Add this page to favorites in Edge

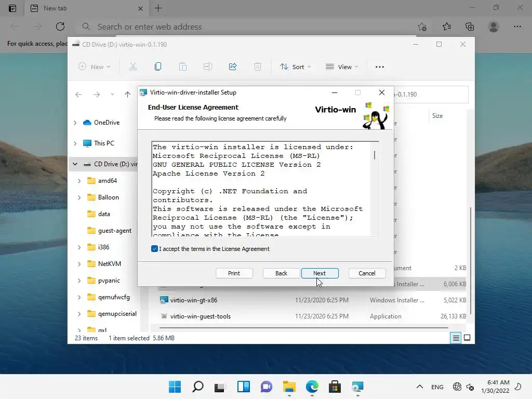[422, 27]
